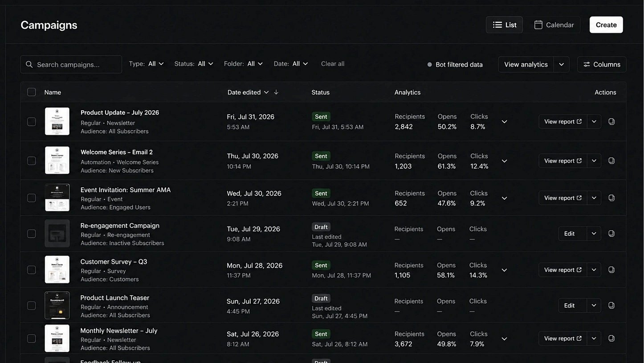Check the Product Update – July 2026 row
644x363 pixels.
point(32,121)
